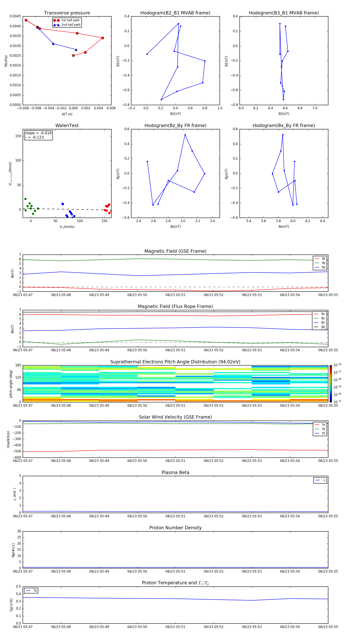Click 'Solar Wind Velocity (GSE Frame)' title

(x=175, y=417)
